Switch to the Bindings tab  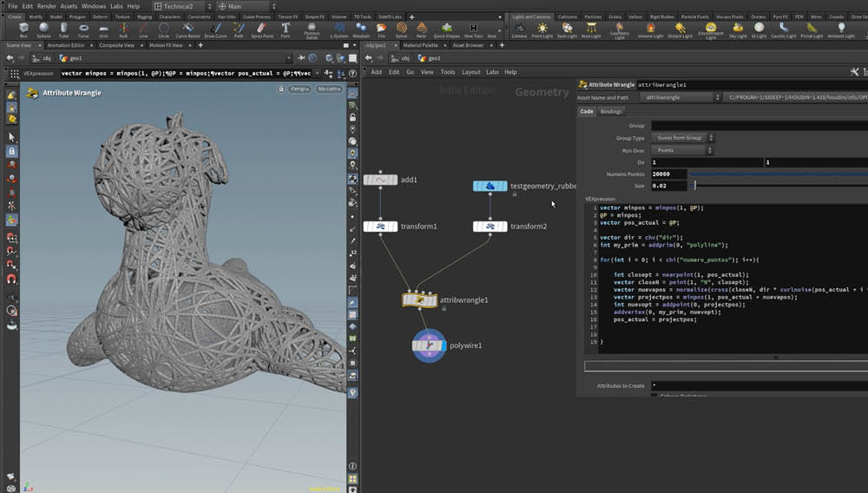coord(610,112)
